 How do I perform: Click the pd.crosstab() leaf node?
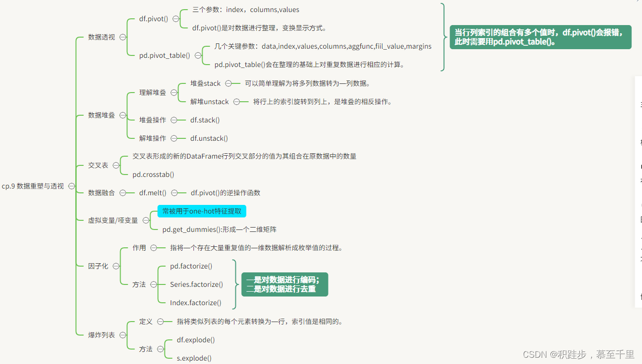153,175
